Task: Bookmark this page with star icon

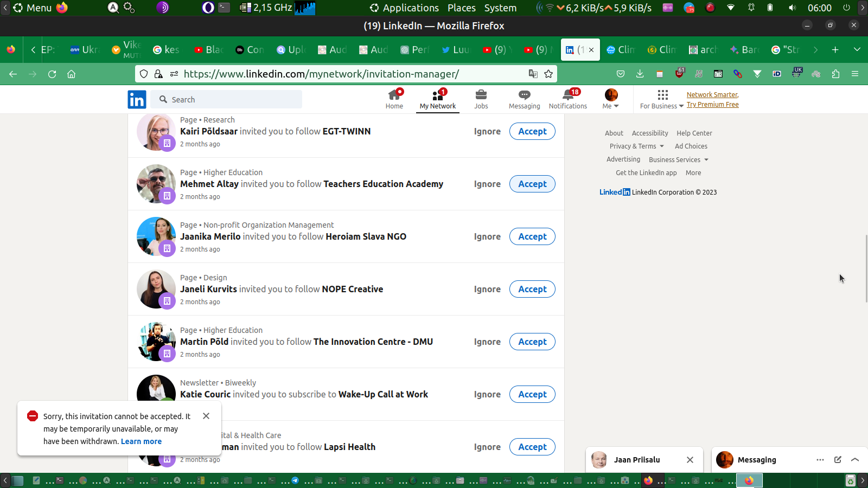Action: pos(548,74)
